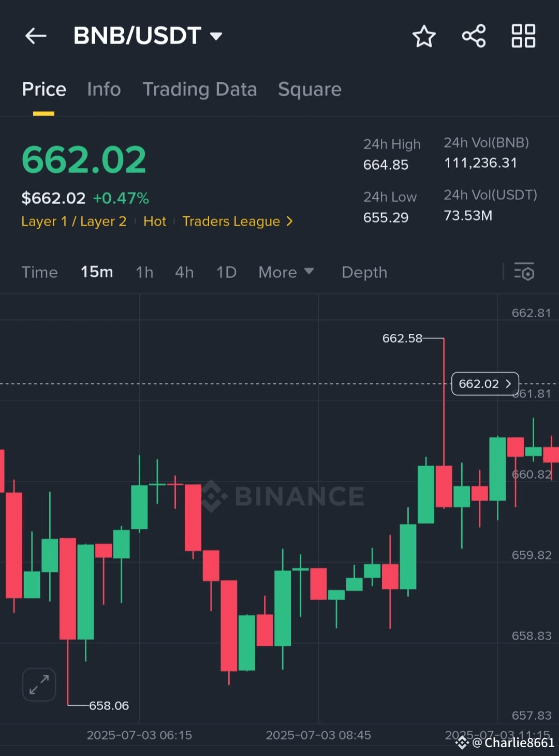The image size is (559, 756).
Task: Open the Square tab
Action: point(310,90)
